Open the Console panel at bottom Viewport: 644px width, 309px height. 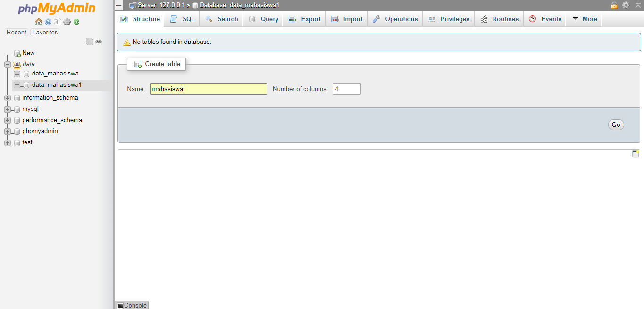click(132, 305)
